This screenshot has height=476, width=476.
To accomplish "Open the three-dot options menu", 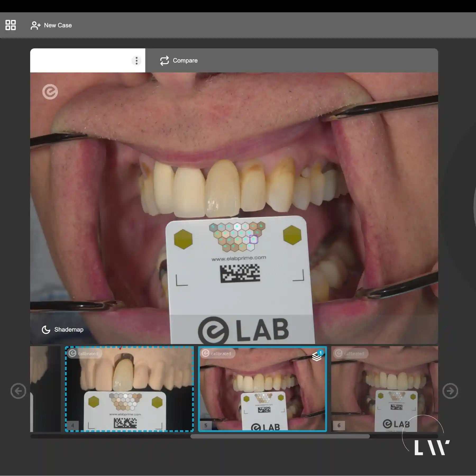I will (136, 61).
